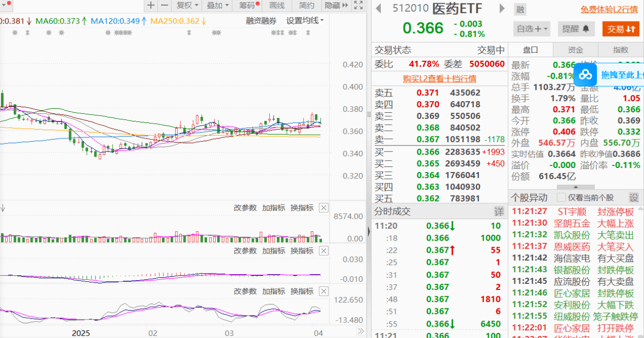Screen dimensions: 644x338
Task: Collapse side panel with splitter arrow
Action: pyautogui.click(x=369, y=231)
